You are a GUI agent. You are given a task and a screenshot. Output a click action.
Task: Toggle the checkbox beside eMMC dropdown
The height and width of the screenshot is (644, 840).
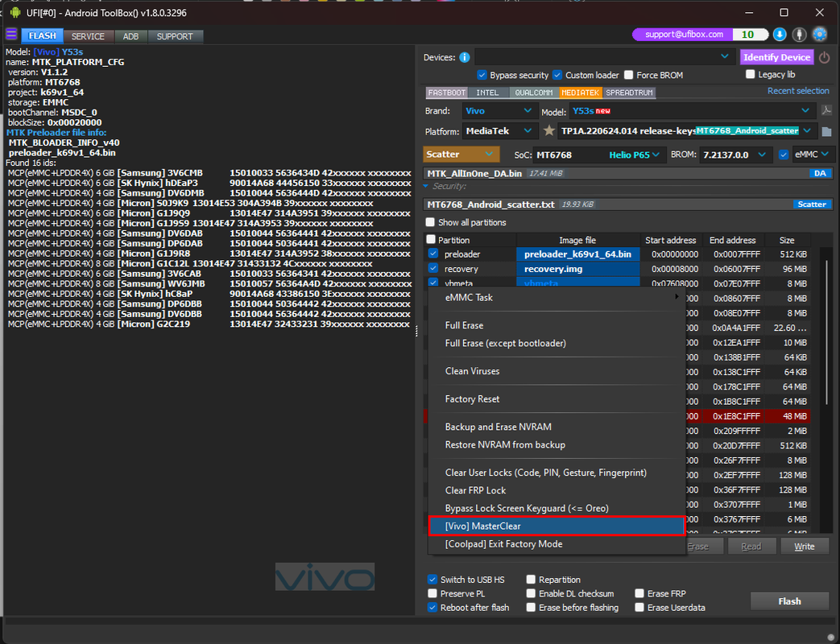pos(784,155)
